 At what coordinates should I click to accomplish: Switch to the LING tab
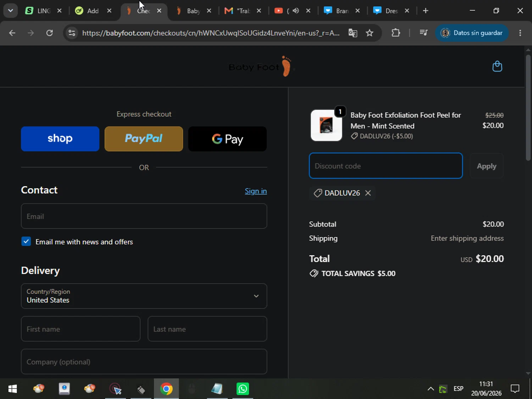point(39,11)
